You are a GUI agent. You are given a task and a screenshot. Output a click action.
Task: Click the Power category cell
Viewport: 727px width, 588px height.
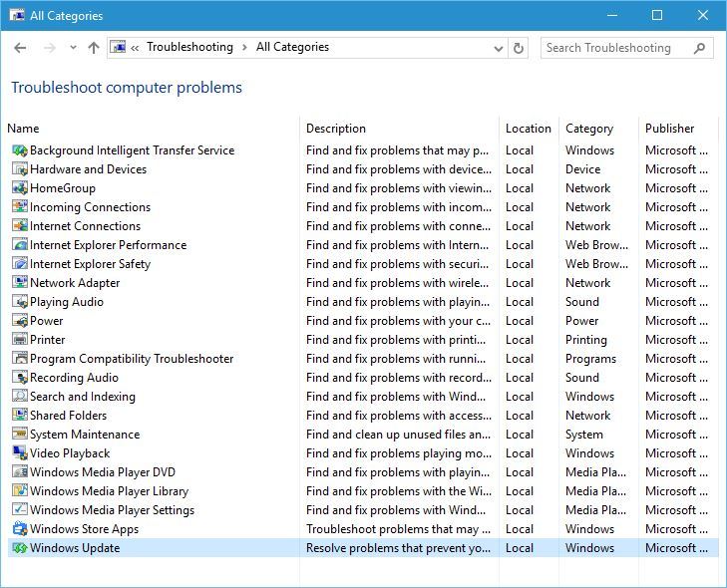coord(581,321)
